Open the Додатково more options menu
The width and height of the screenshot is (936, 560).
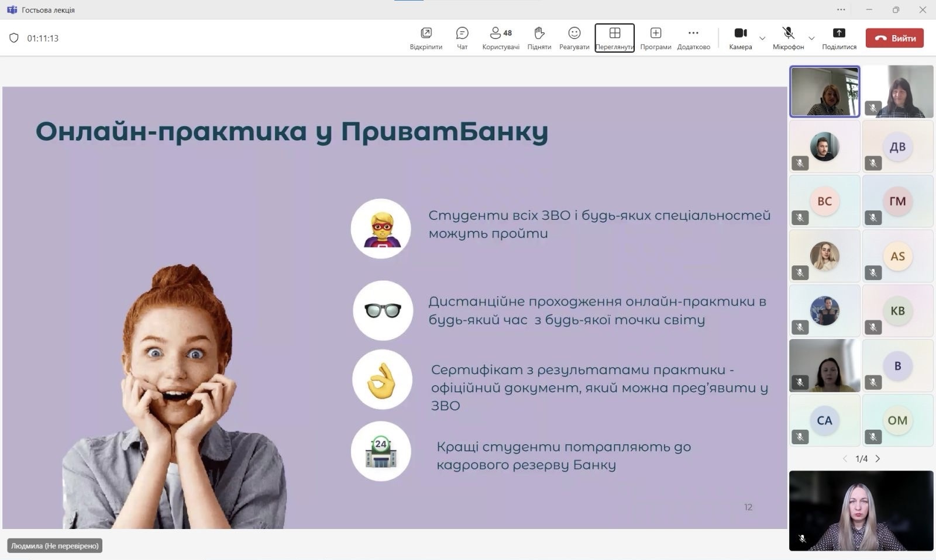click(x=693, y=33)
